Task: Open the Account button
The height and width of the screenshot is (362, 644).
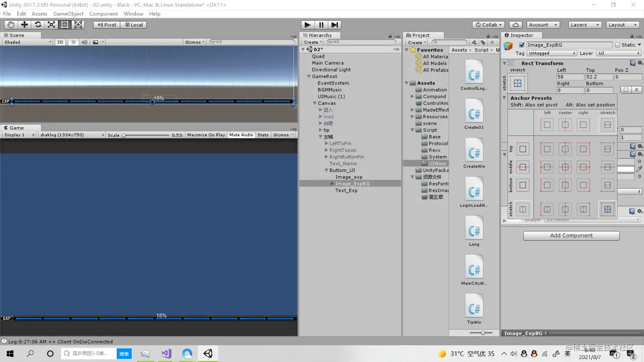Action: point(543,25)
